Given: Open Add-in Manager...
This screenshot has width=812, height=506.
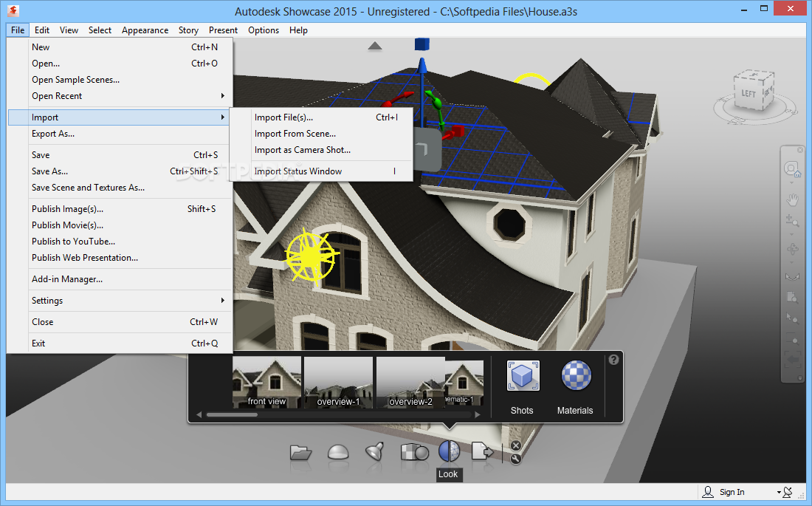Looking at the screenshot, I should click(119, 279).
